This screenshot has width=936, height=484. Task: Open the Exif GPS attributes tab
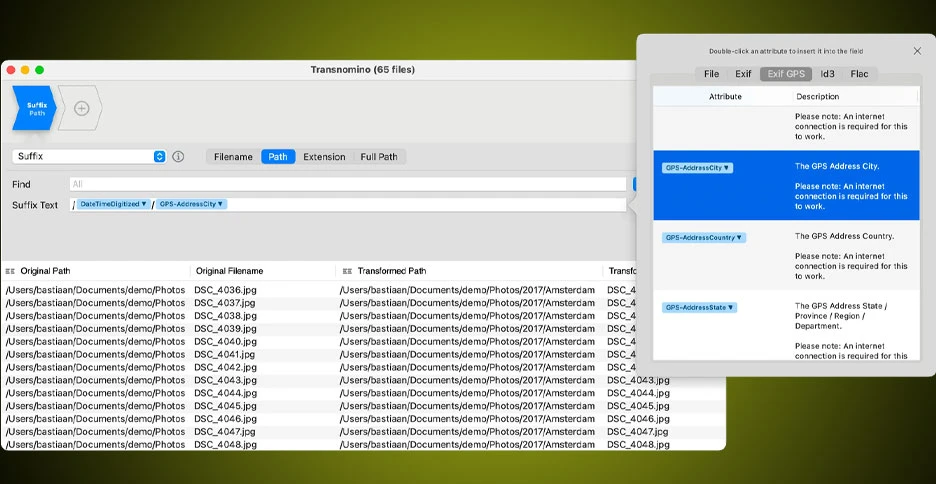(786, 74)
